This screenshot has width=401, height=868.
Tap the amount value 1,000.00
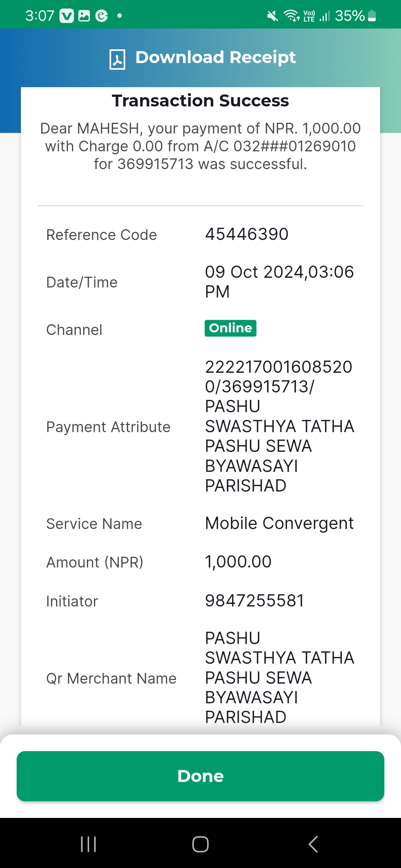tap(238, 562)
